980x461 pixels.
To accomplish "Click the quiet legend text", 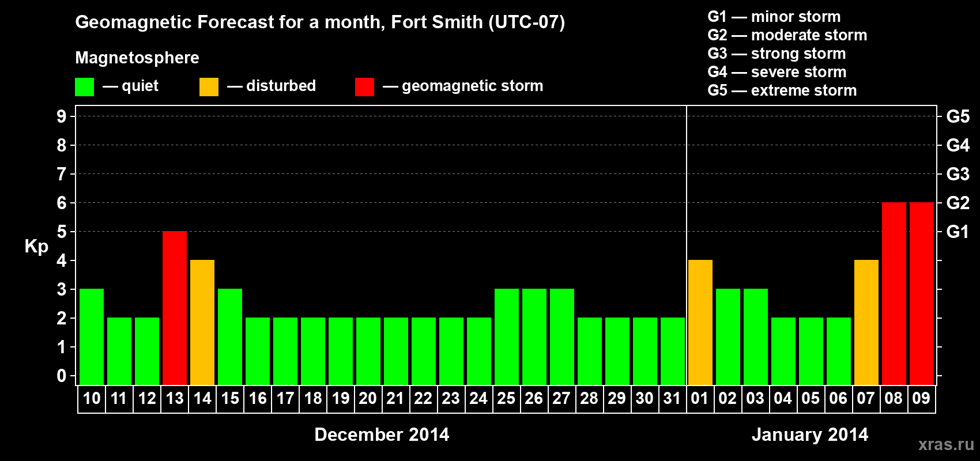I will 140,86.
